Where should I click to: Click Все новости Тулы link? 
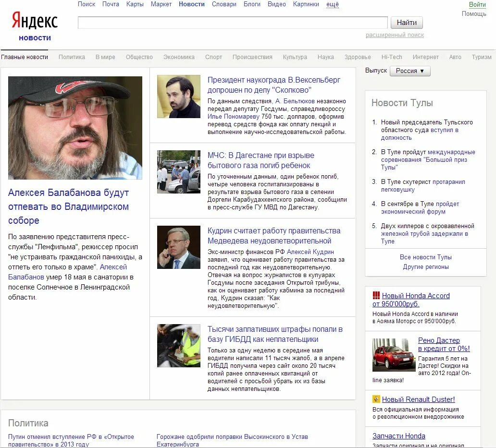point(426,257)
